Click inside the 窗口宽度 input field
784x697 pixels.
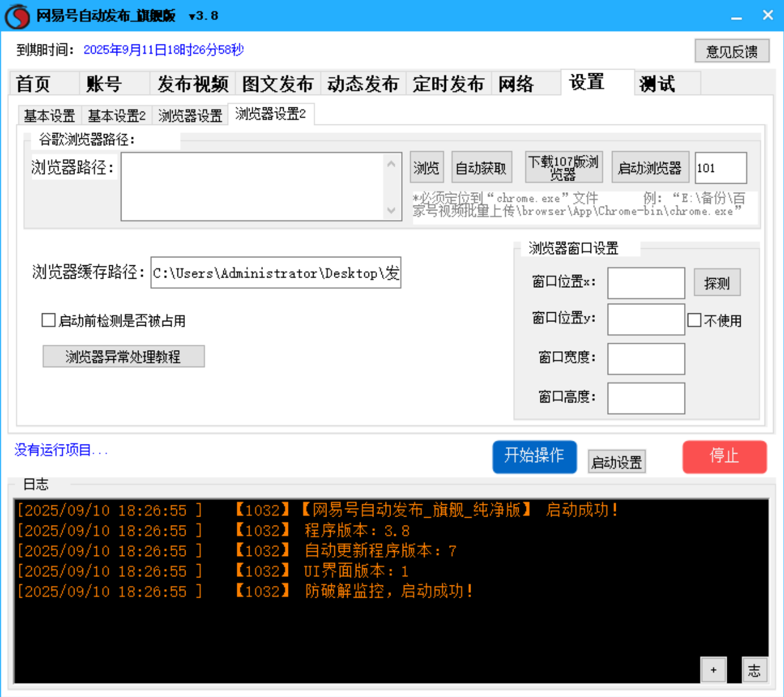pos(645,359)
